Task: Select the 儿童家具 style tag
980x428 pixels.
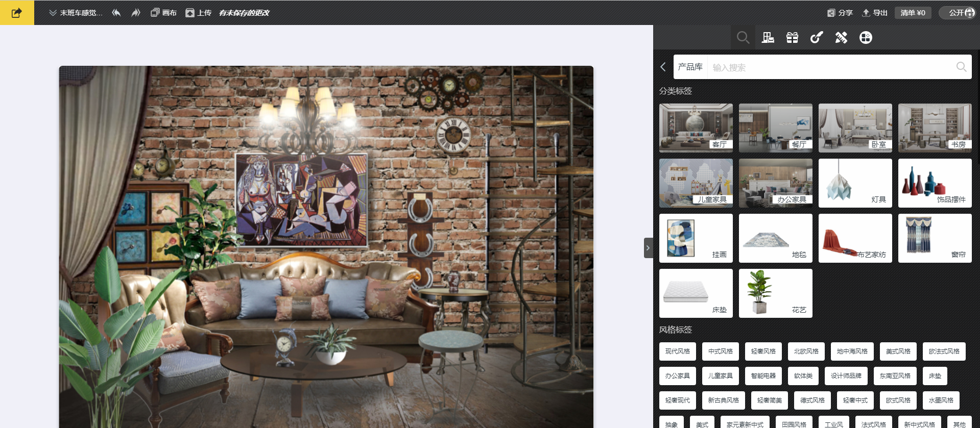Action: (721, 376)
